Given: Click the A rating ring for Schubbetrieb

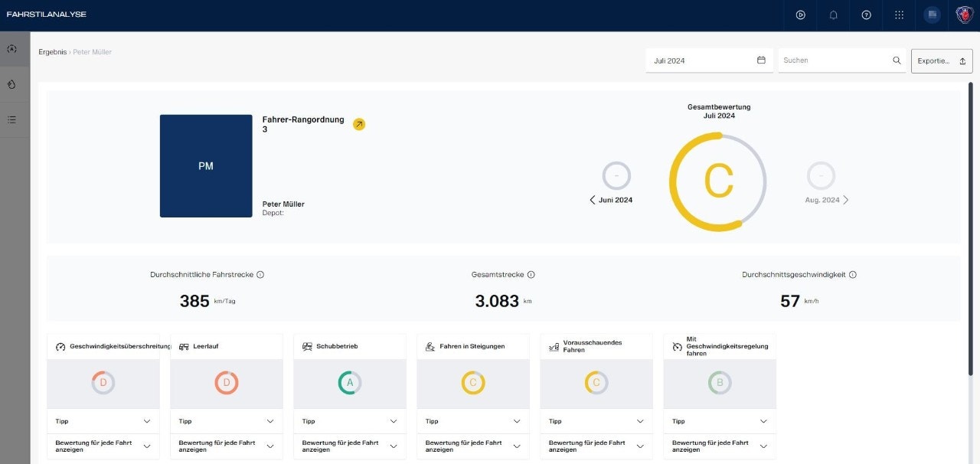Looking at the screenshot, I should [x=350, y=383].
